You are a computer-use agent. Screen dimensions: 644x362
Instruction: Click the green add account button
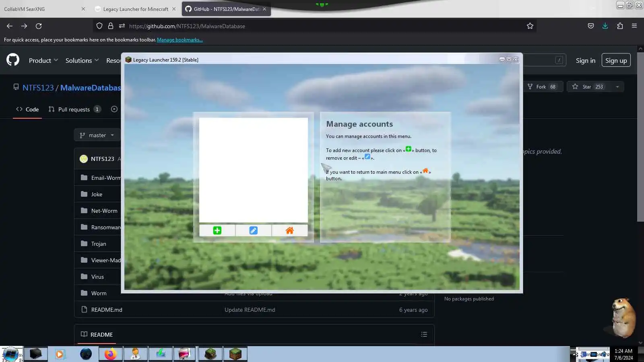pos(217,230)
